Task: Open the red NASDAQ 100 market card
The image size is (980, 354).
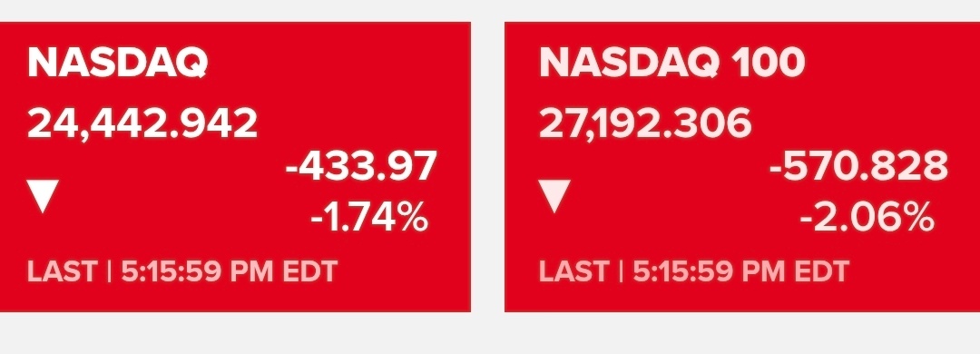Action: point(742,166)
